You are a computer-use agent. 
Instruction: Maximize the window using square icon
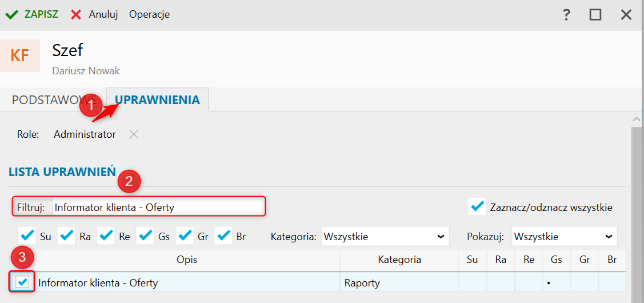[x=595, y=15]
